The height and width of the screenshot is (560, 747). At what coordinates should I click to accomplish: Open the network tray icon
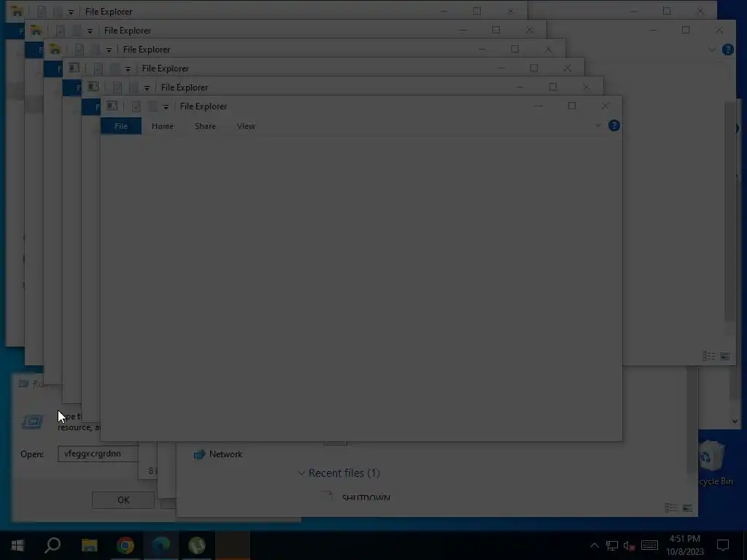[612, 545]
